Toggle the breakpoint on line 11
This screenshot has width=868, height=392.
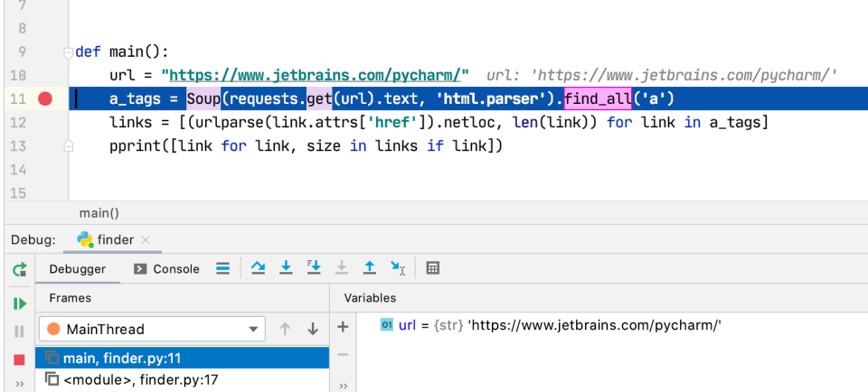(x=45, y=98)
